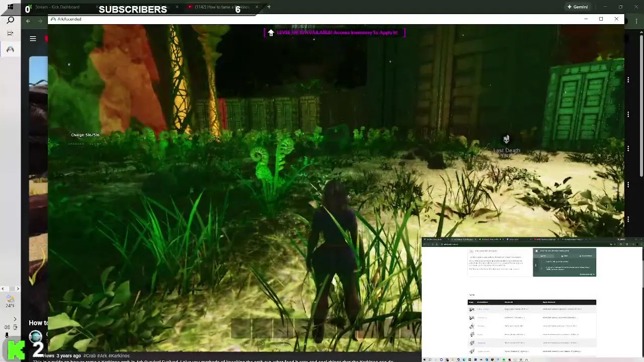Show hidden system tray icons

15,319
